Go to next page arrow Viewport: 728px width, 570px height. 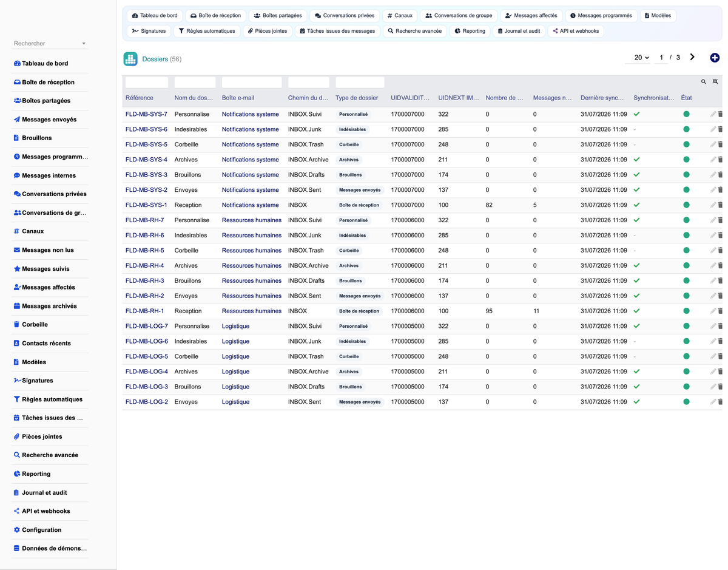coord(693,57)
